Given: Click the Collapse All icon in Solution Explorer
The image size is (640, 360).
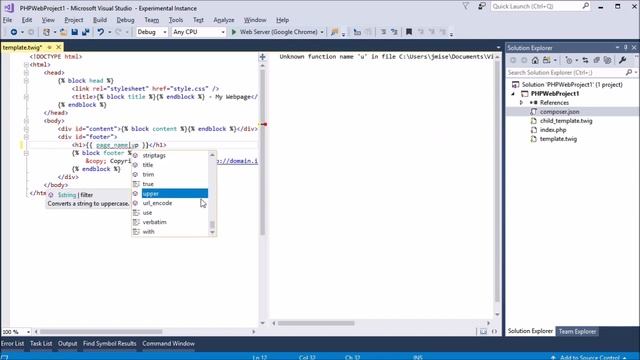Looking at the screenshot, I should point(596,60).
